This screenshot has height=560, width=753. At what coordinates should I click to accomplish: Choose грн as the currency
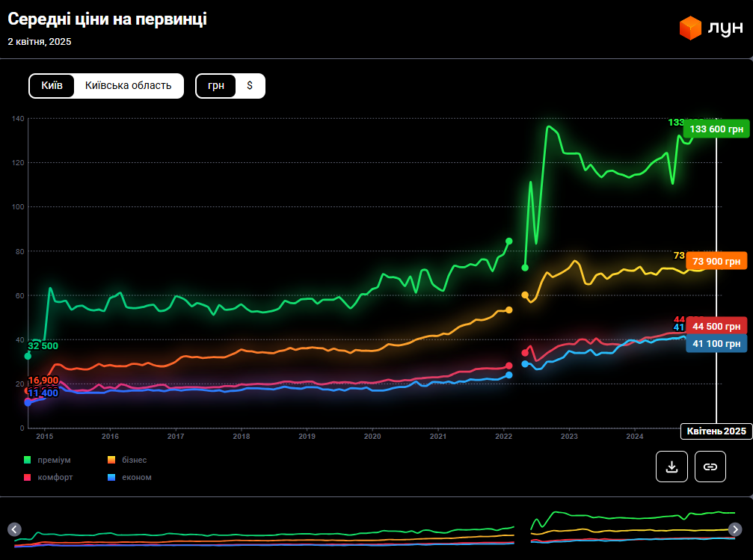[x=216, y=85]
